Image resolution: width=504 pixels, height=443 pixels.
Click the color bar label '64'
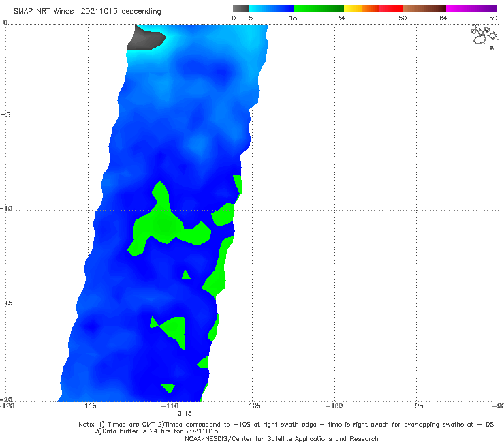point(443,18)
